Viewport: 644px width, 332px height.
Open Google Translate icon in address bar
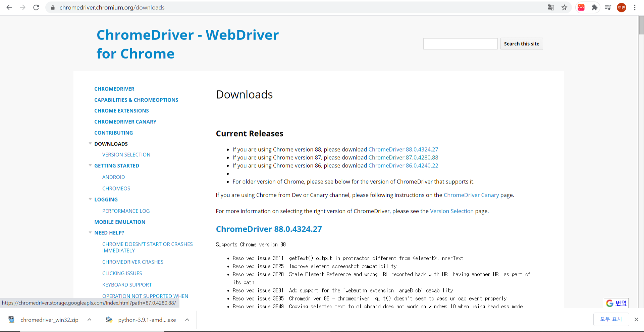(551, 7)
